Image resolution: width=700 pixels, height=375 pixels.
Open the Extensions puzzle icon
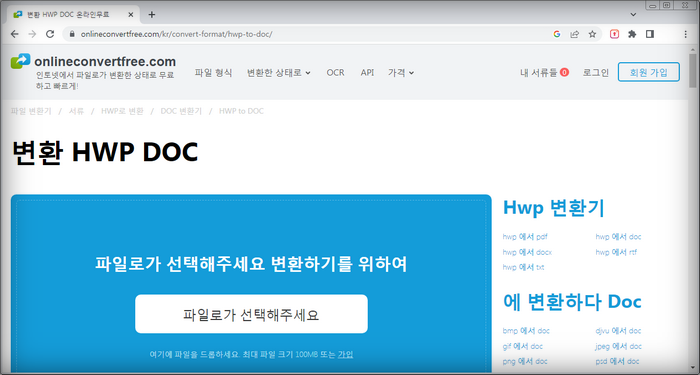pos(632,34)
